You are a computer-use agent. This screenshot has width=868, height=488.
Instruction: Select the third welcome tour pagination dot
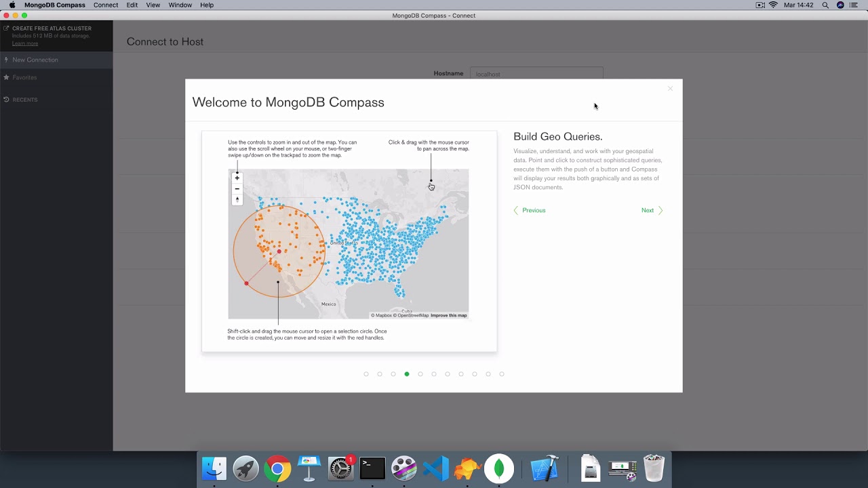(393, 374)
